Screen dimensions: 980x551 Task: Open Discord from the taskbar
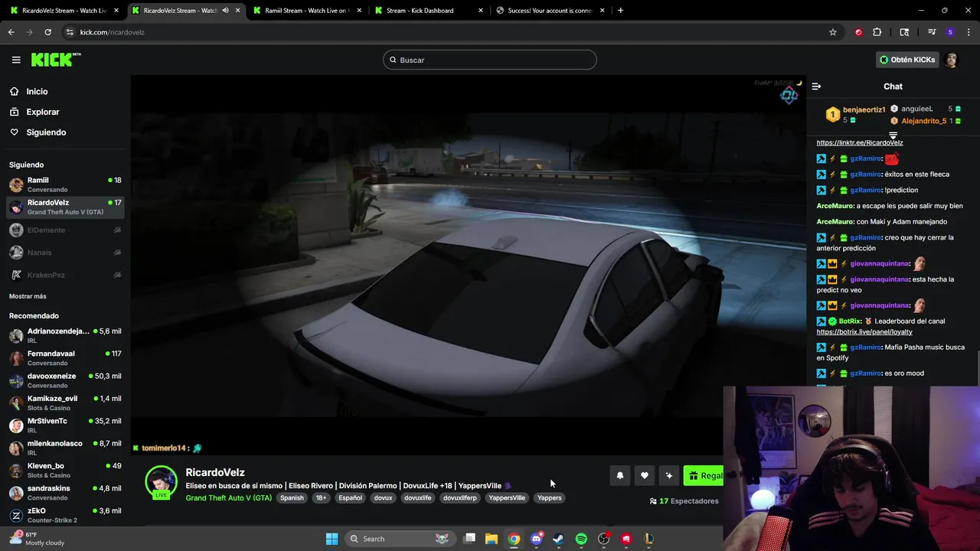[x=537, y=539]
